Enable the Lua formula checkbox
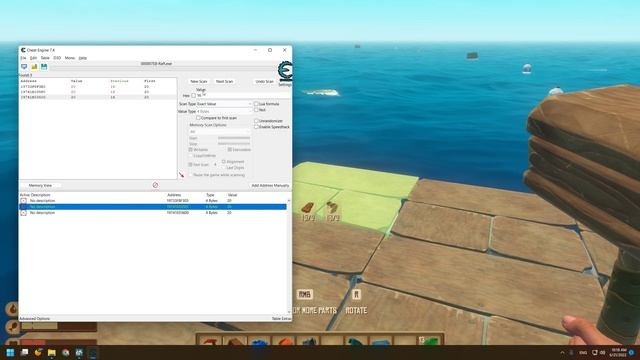The height and width of the screenshot is (360, 640). tap(256, 104)
